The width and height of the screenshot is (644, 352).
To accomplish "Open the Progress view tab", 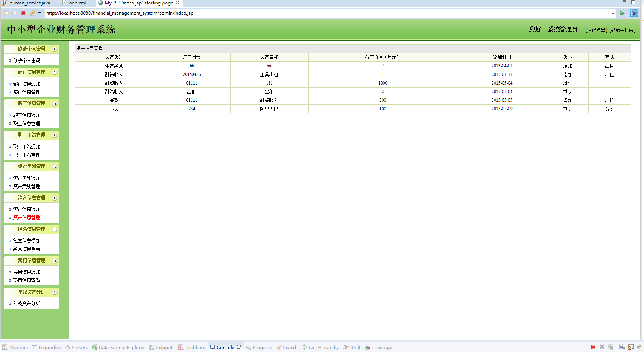I will pyautogui.click(x=259, y=347).
